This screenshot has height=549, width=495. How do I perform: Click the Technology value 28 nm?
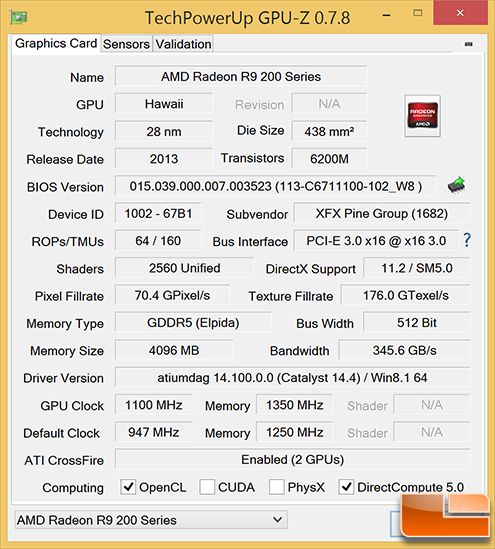pyautogui.click(x=164, y=131)
